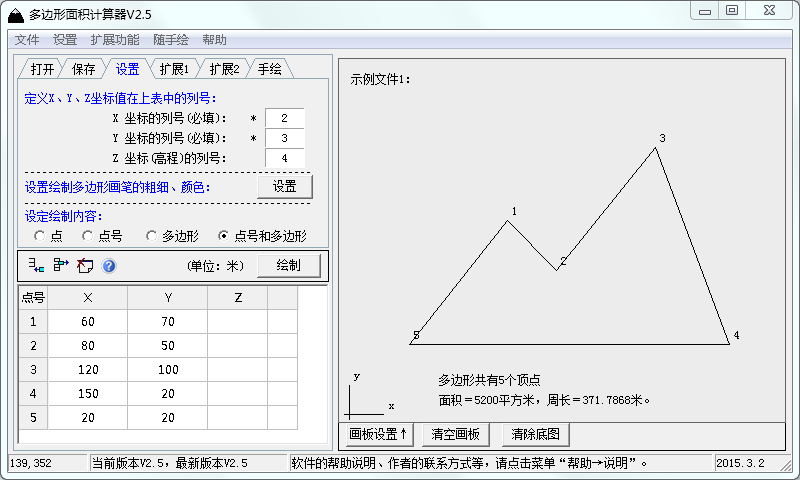Image resolution: width=800 pixels, height=480 pixels.
Task: Click the delete row icon
Action: (60, 265)
